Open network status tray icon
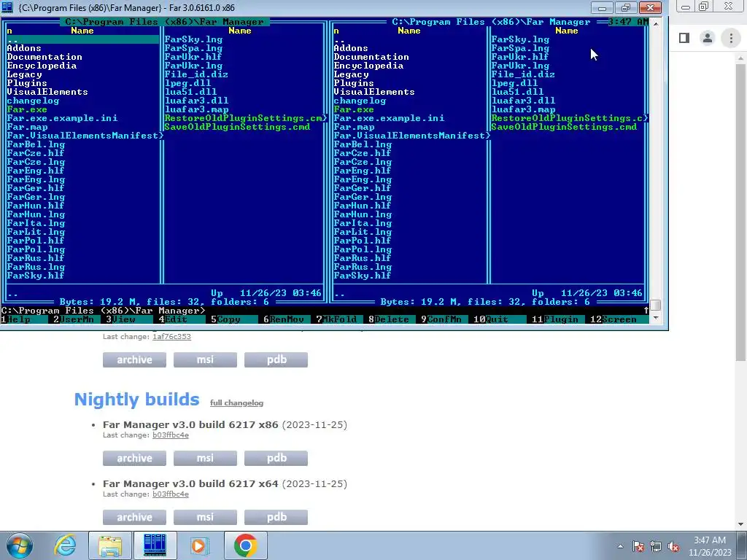 [x=656, y=547]
